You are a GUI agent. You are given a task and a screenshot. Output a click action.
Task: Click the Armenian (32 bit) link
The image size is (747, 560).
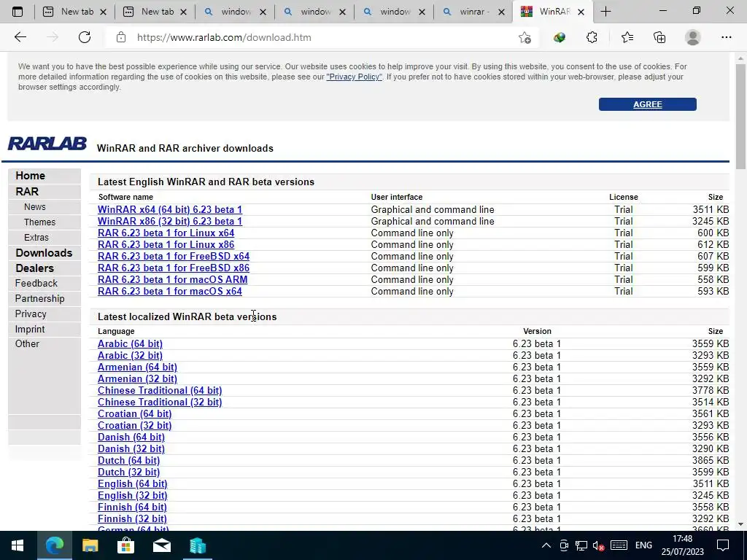tap(137, 379)
